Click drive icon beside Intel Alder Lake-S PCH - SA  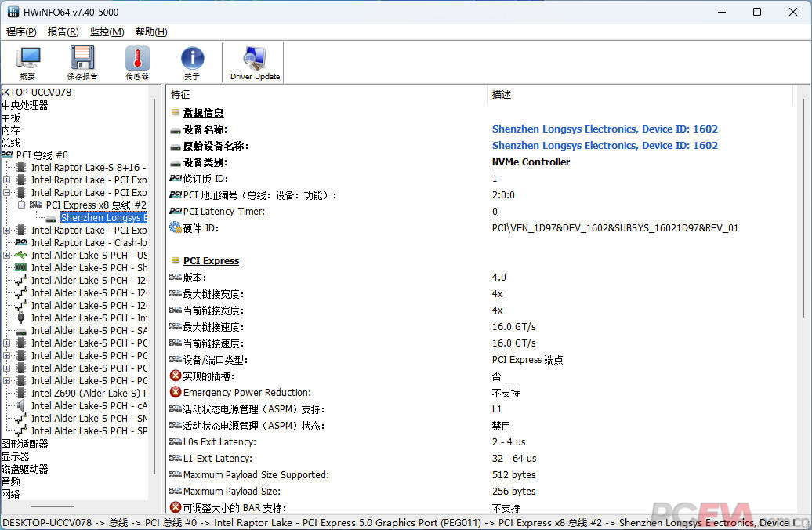coord(21,332)
